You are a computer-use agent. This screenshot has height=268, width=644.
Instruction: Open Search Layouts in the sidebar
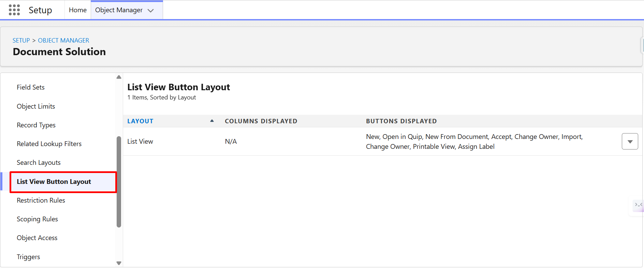pos(39,162)
